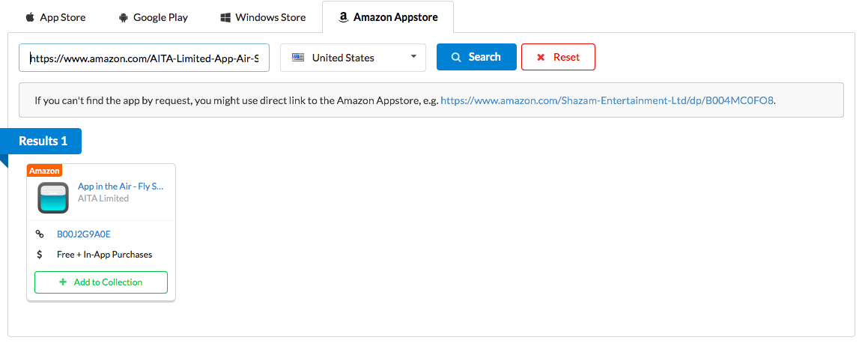Click the App in the Air app icon
Viewport: 868px width, 352px height.
tap(53, 198)
